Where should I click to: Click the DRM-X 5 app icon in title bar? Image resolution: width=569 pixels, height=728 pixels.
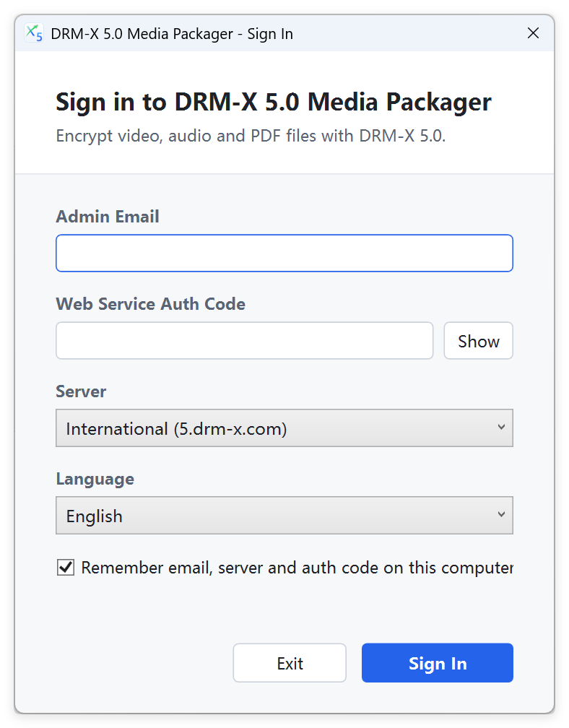[34, 33]
